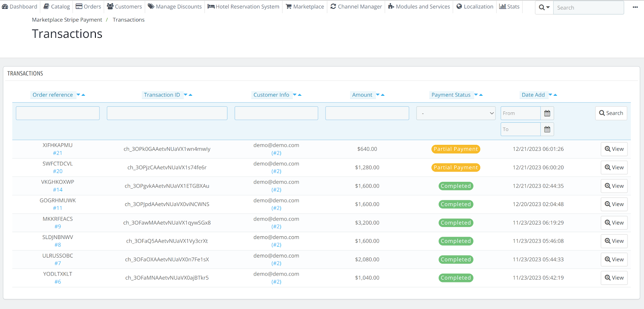Image resolution: width=644 pixels, height=309 pixels.
Task: View transaction for order SWFCTDCVL
Action: [x=614, y=168]
